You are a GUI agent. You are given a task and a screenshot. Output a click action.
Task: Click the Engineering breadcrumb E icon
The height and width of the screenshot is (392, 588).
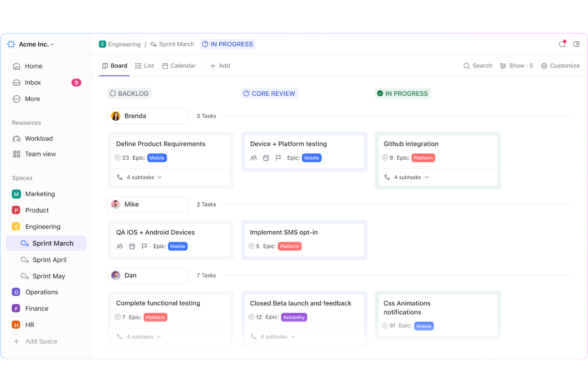pyautogui.click(x=103, y=44)
